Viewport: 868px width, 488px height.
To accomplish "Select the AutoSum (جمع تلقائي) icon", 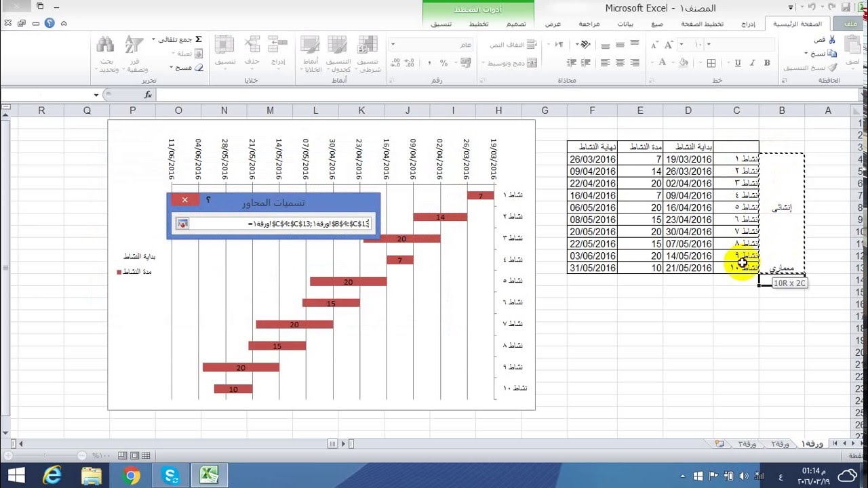I will click(199, 39).
